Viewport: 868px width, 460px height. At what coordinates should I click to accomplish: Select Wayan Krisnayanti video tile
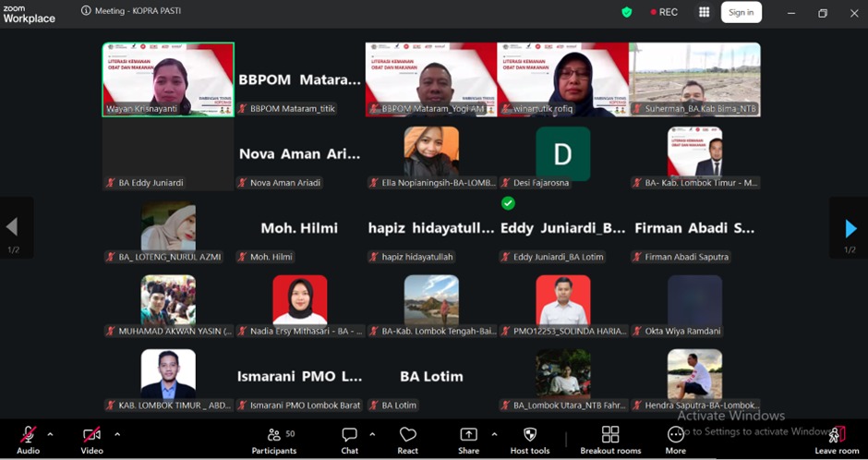coord(168,79)
